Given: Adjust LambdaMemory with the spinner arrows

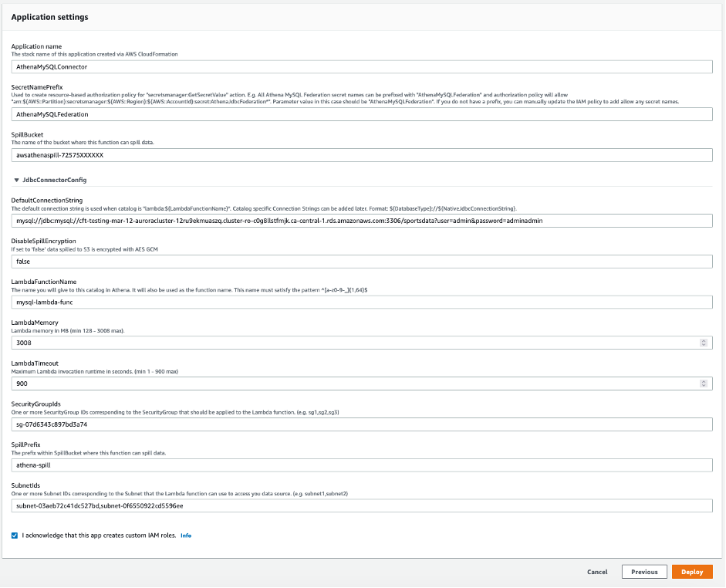Looking at the screenshot, I should [704, 343].
